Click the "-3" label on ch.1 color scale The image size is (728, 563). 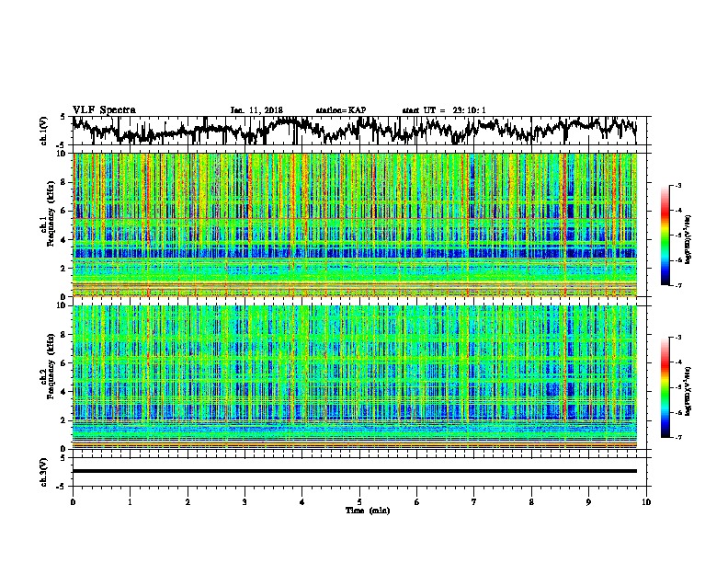tap(677, 185)
